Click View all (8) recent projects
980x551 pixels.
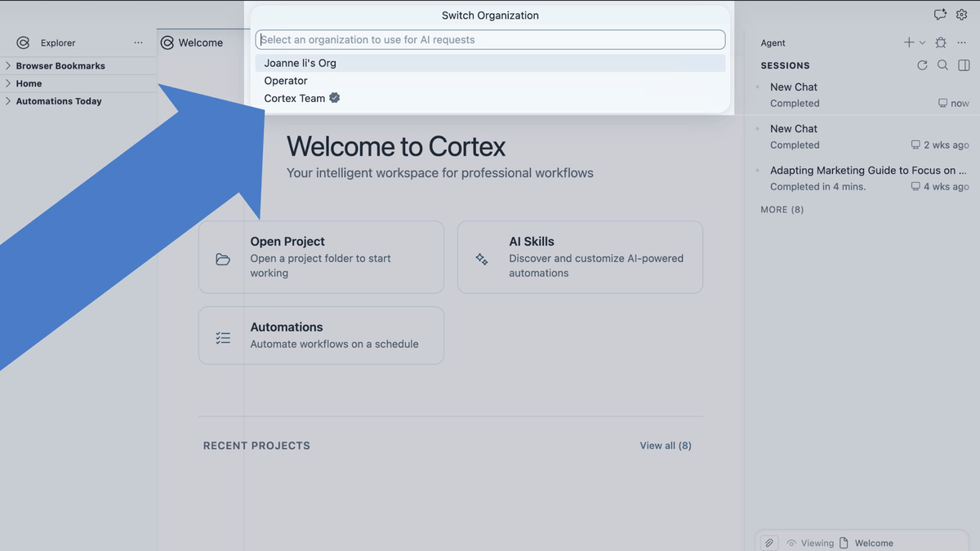tap(666, 446)
